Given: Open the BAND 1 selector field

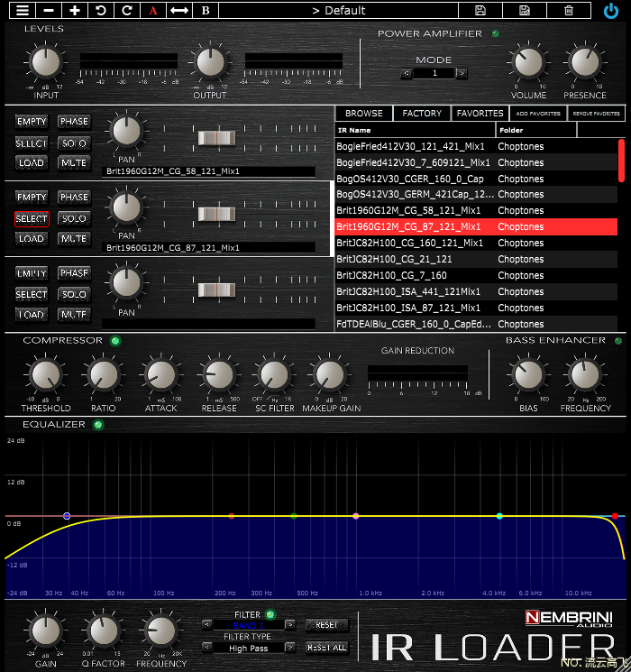Looking at the screenshot, I should [249, 625].
